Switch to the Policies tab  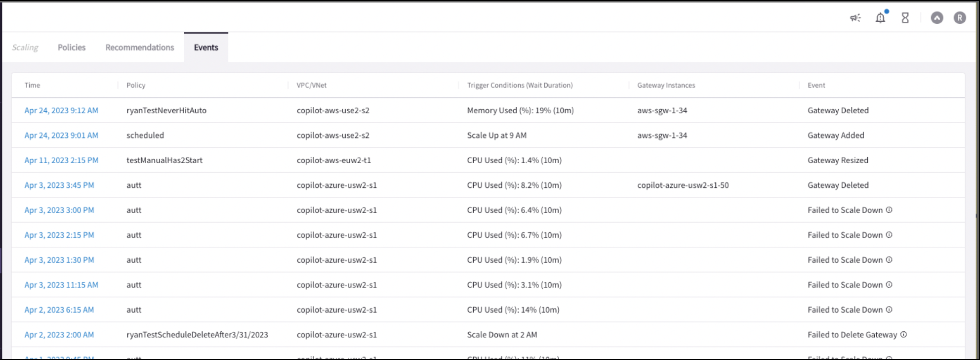[72, 47]
